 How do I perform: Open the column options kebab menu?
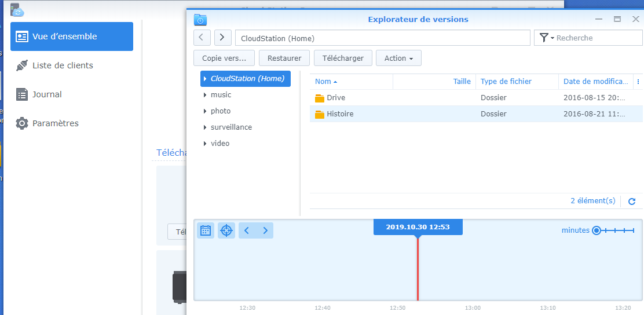(638, 82)
